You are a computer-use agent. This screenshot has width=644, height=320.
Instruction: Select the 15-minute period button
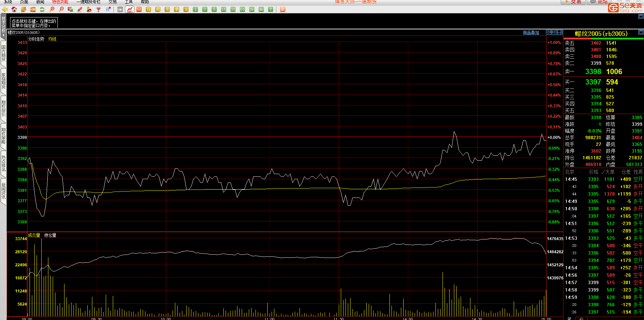(x=224, y=9)
